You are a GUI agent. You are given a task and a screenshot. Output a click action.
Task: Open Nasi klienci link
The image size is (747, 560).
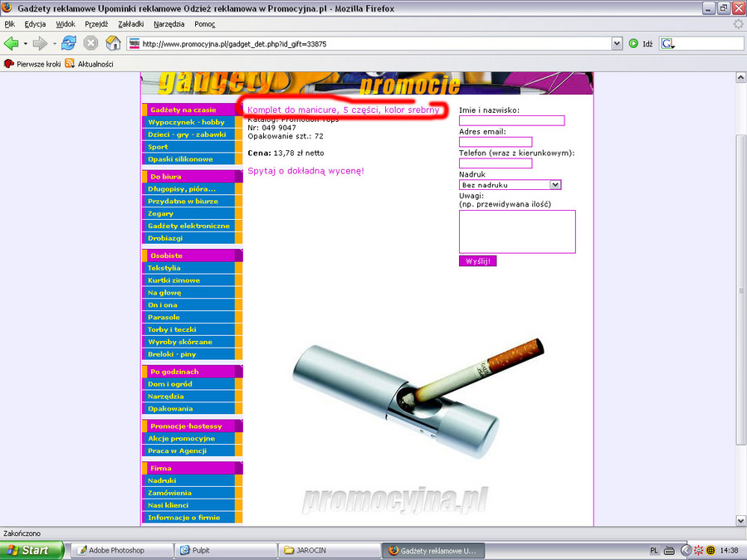pos(188,505)
